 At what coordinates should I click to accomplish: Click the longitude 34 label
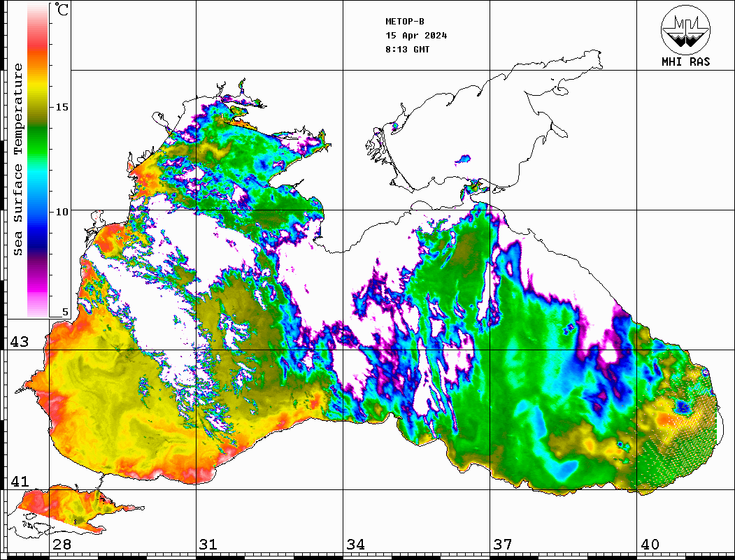point(355,545)
